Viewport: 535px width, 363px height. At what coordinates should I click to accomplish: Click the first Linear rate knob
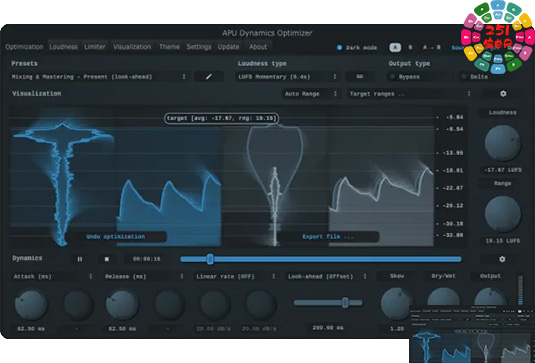[x=214, y=305]
